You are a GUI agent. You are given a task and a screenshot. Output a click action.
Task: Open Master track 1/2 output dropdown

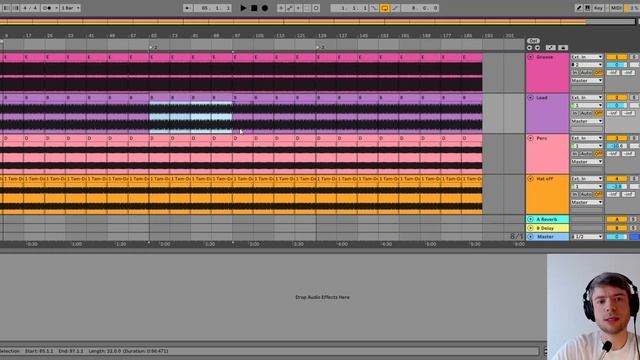click(587, 237)
